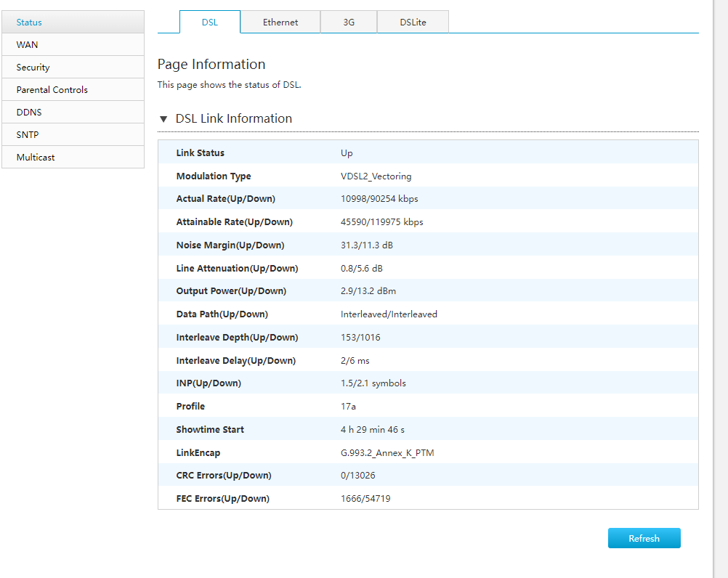The height and width of the screenshot is (578, 728).
Task: Click the page description about DSL status
Action: (230, 85)
